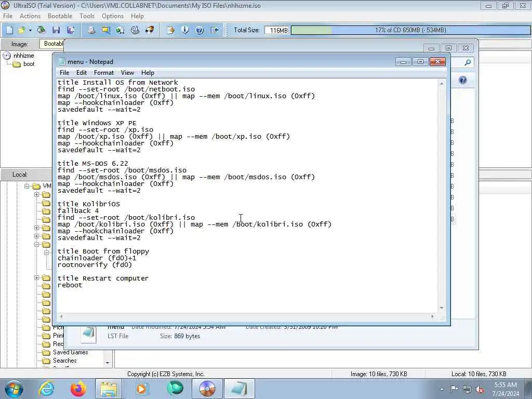This screenshot has width=532, height=399.
Task: Open UltraISO Tools menu
Action: (x=87, y=16)
